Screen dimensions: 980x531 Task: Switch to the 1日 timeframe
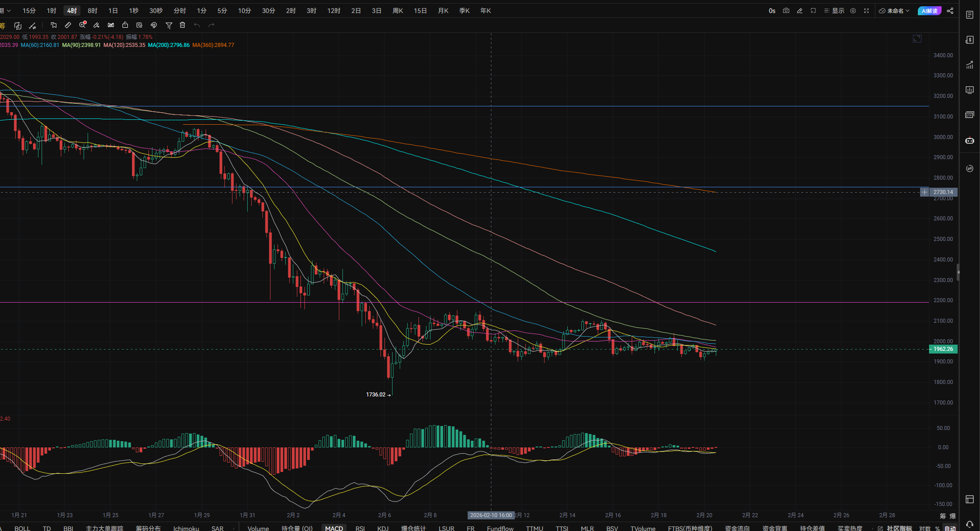tap(113, 11)
